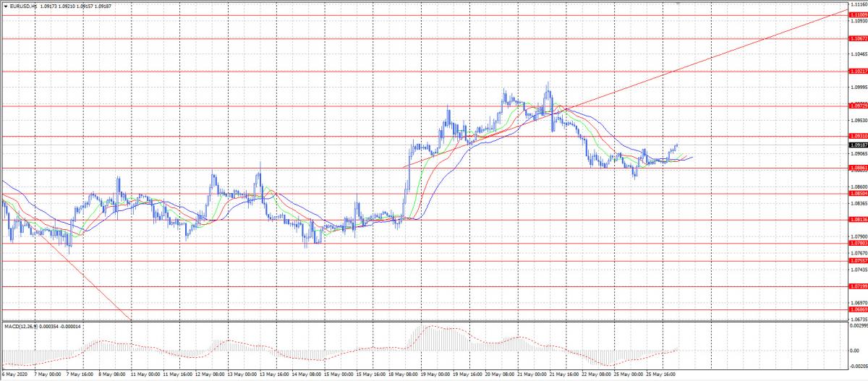Screen dimensions: 868x381
Task: Select the 1.07557 horizontal level label
Action: 859,261
